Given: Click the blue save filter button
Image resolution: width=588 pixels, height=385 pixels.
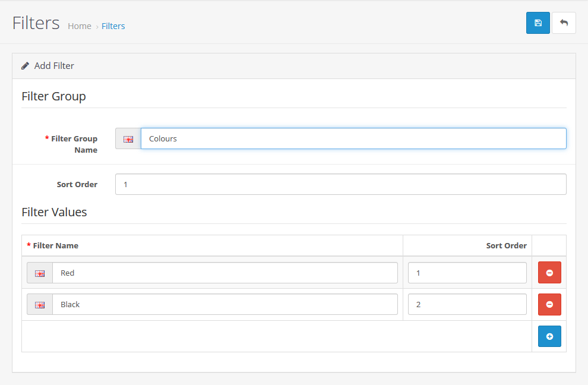Looking at the screenshot, I should 538,23.
